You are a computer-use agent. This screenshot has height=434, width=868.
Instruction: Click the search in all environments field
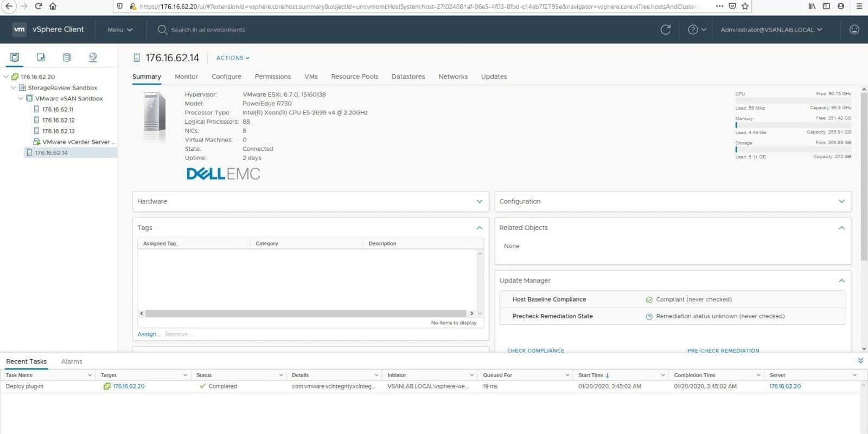click(208, 30)
